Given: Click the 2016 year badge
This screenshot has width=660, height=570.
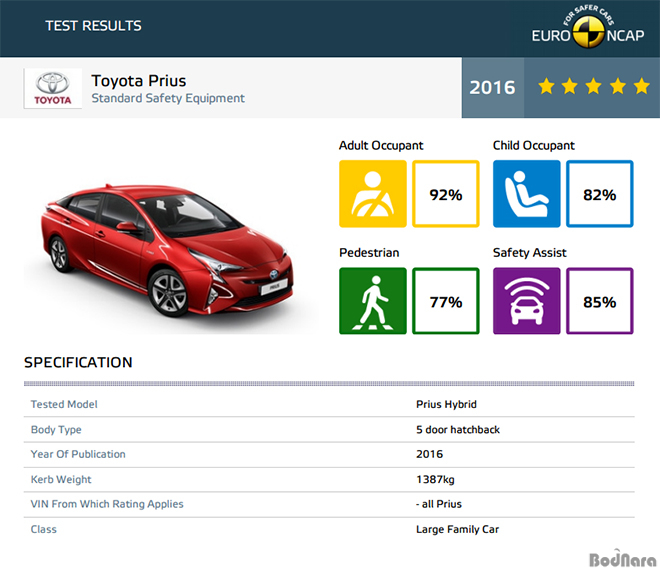Looking at the screenshot, I should [x=492, y=88].
